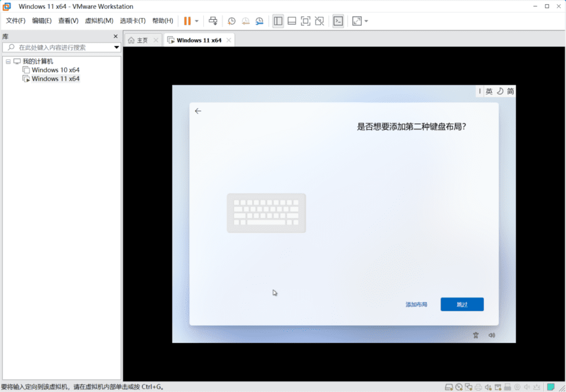566x392 pixels.
Task: Click the accessibility icon in Windows setup
Action: click(475, 335)
